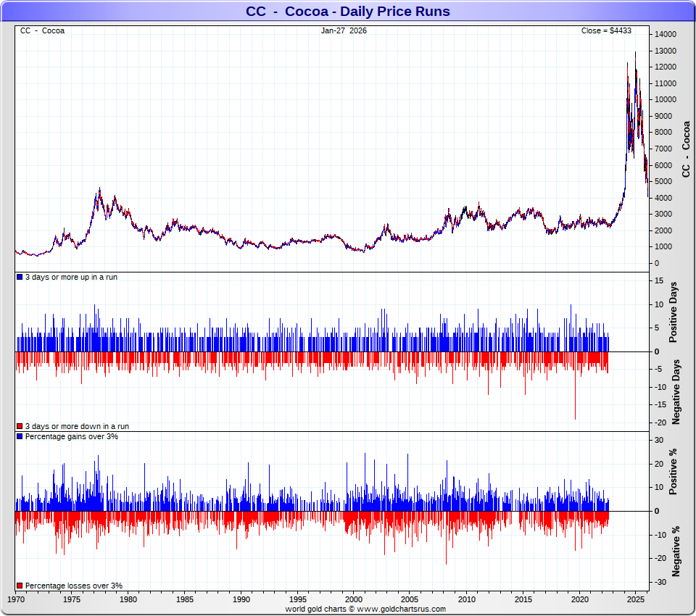
Task: Click the 8000 price axis label
Action: click(x=663, y=132)
